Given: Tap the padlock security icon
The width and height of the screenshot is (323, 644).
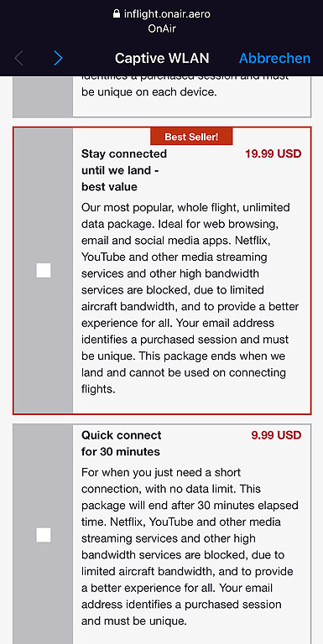Looking at the screenshot, I should [117, 14].
